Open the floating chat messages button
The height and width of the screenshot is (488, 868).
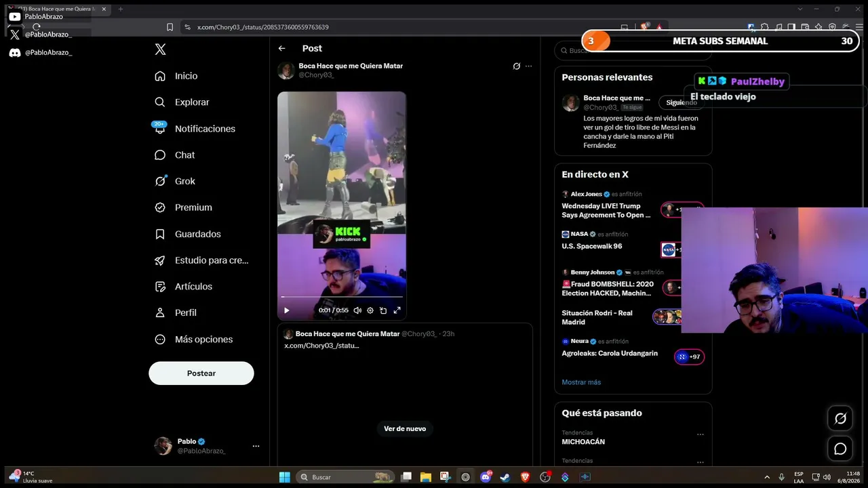point(840,449)
